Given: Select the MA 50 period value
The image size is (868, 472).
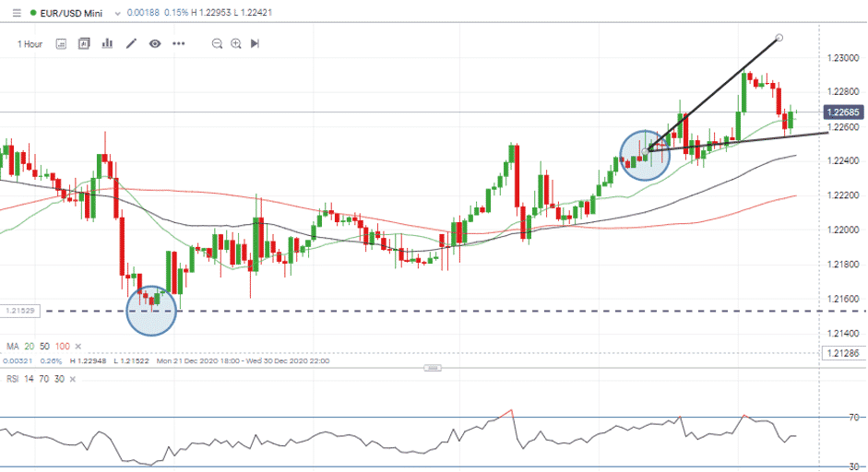Looking at the screenshot, I should tap(44, 347).
